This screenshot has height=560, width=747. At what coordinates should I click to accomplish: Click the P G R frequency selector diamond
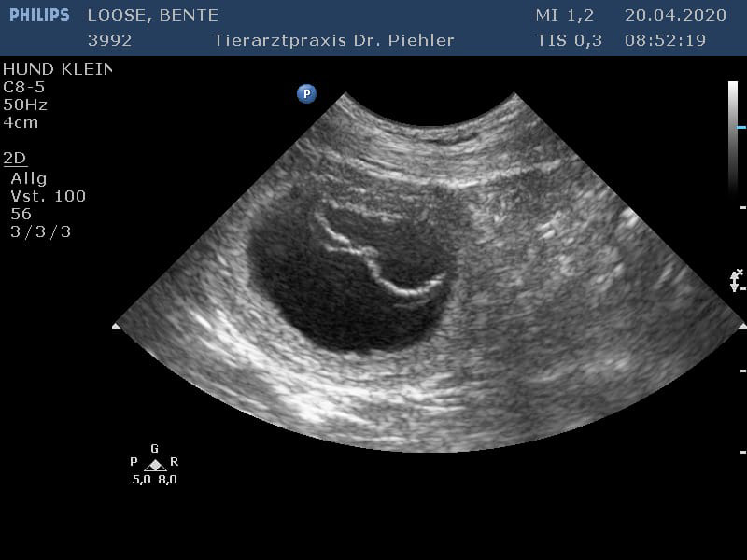[x=155, y=465]
